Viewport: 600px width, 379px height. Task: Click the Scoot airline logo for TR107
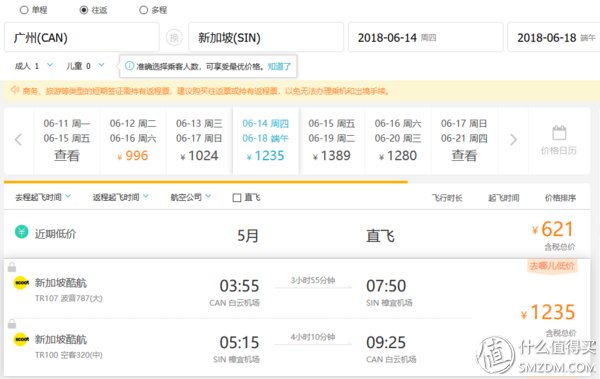click(21, 283)
